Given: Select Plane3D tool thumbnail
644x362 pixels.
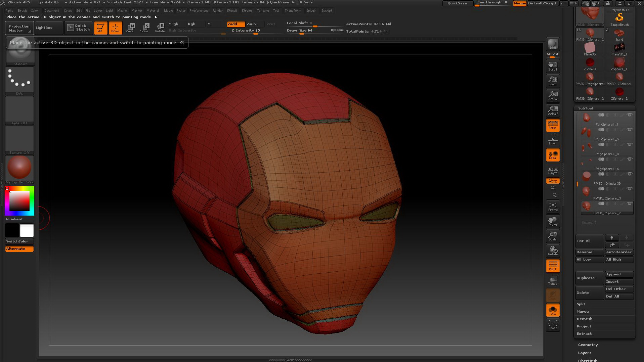Looking at the screenshot, I should tap(590, 49).
